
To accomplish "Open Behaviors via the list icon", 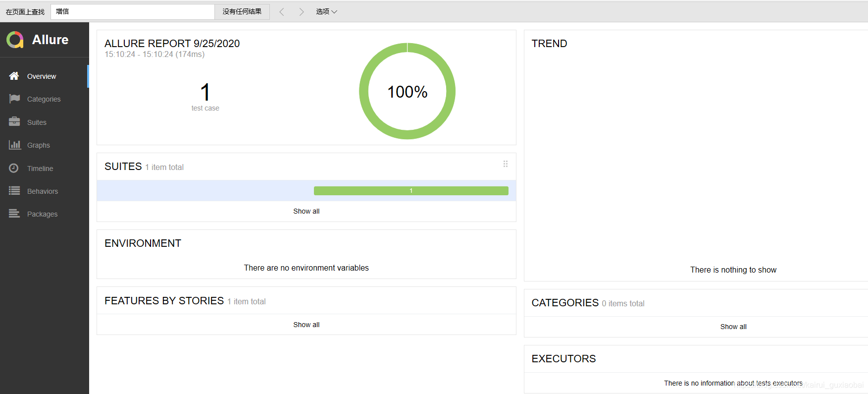I will click(14, 191).
